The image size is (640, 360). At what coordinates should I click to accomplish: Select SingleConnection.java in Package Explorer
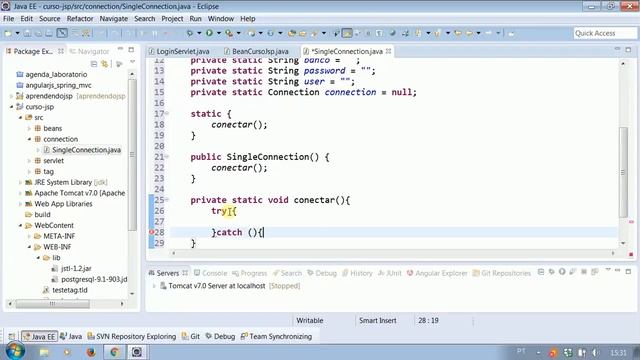point(82,150)
